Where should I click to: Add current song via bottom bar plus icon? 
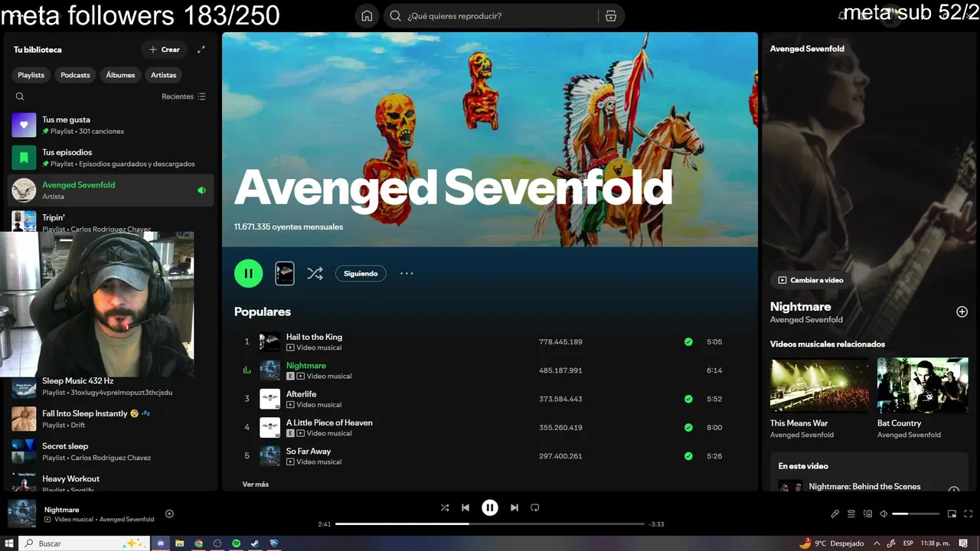coord(170,514)
